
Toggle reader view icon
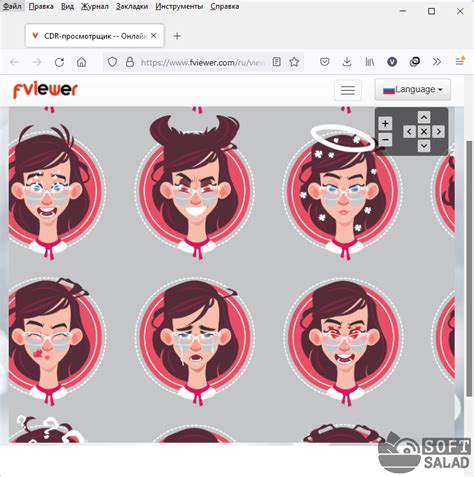point(276,62)
